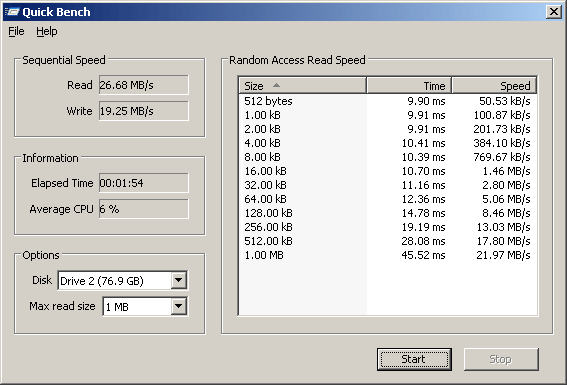
Task: Click the 13.03 MB/s speed value
Action: [504, 227]
